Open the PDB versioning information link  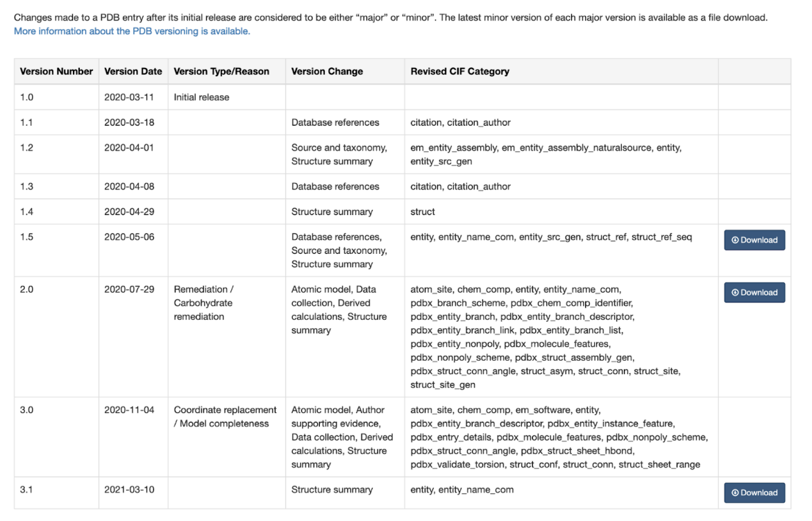point(132,31)
